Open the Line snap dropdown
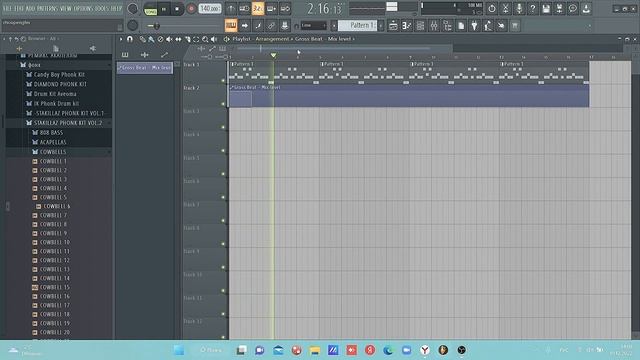This screenshot has height=360, width=640. pyautogui.click(x=314, y=25)
